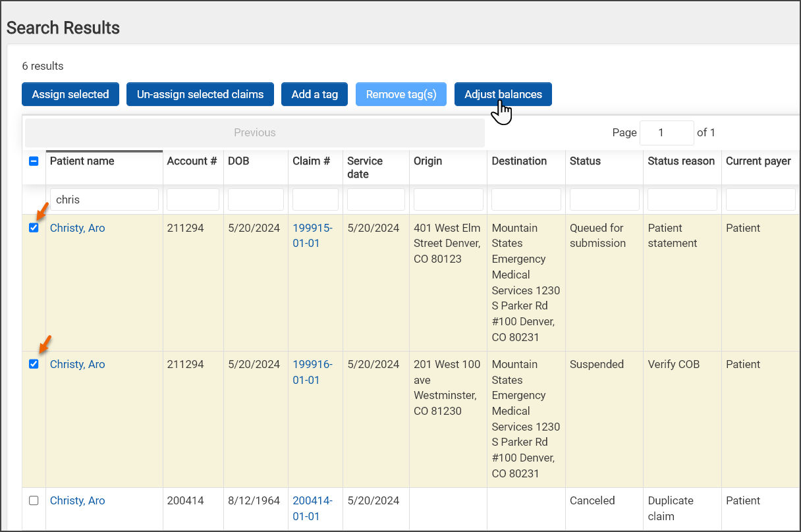801x532 pixels.
Task: Open claim link 199916-01-01
Action: click(313, 372)
